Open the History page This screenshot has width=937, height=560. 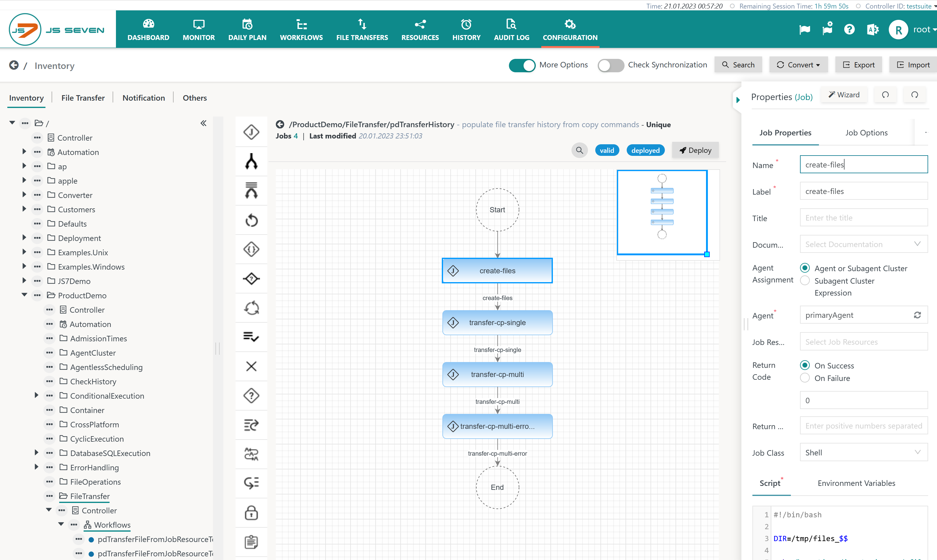tap(466, 30)
